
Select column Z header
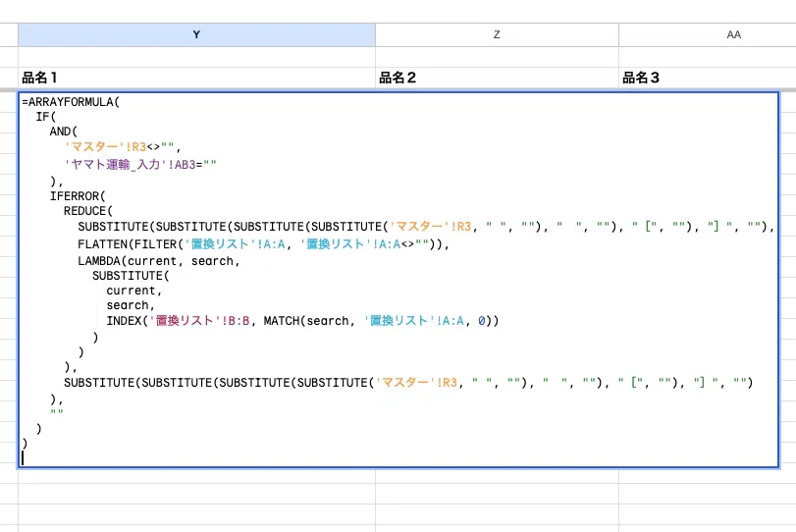click(x=497, y=34)
